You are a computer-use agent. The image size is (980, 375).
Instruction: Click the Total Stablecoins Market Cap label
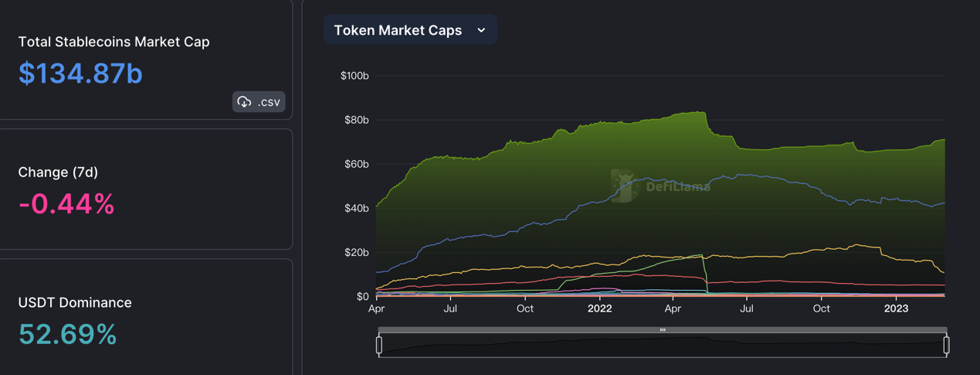click(x=114, y=42)
